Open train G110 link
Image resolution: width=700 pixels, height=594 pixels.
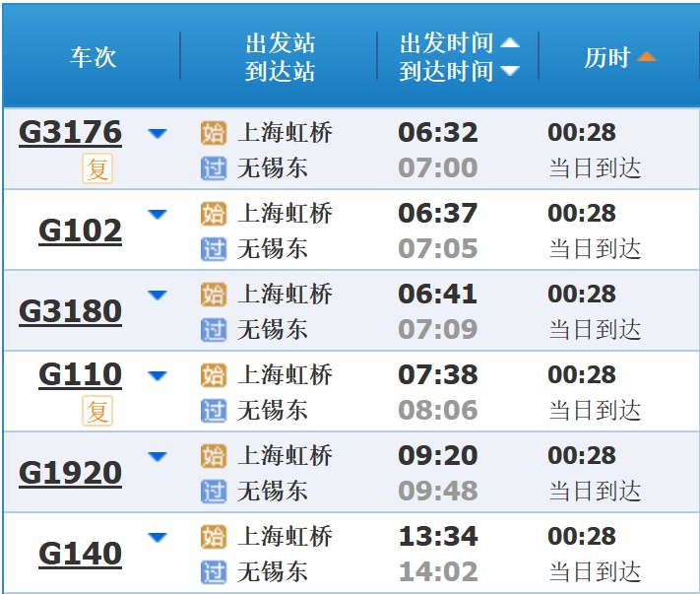tap(80, 374)
